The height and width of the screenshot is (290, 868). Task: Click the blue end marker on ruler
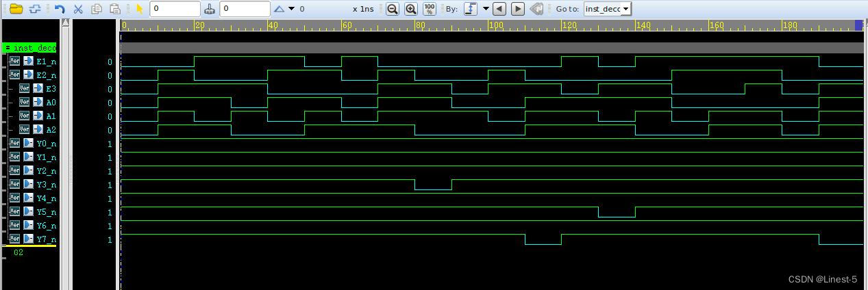point(859,25)
